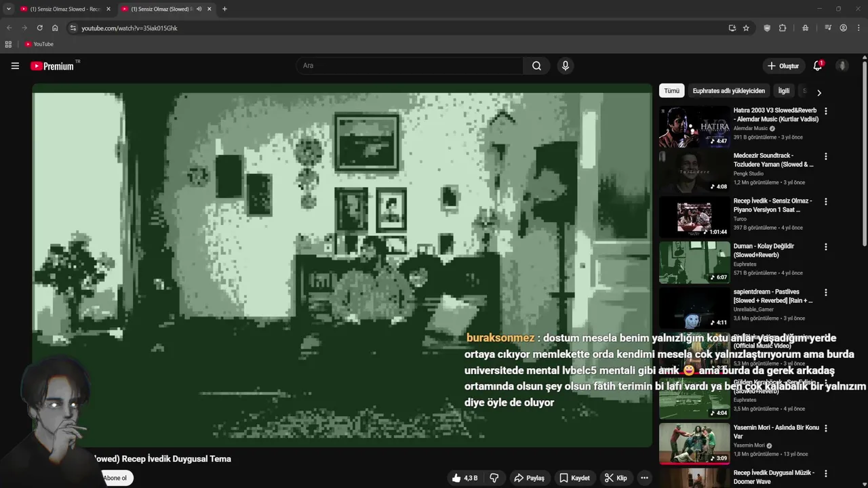
Task: Open YouTube bookmark in bookmarks bar
Action: [39, 44]
